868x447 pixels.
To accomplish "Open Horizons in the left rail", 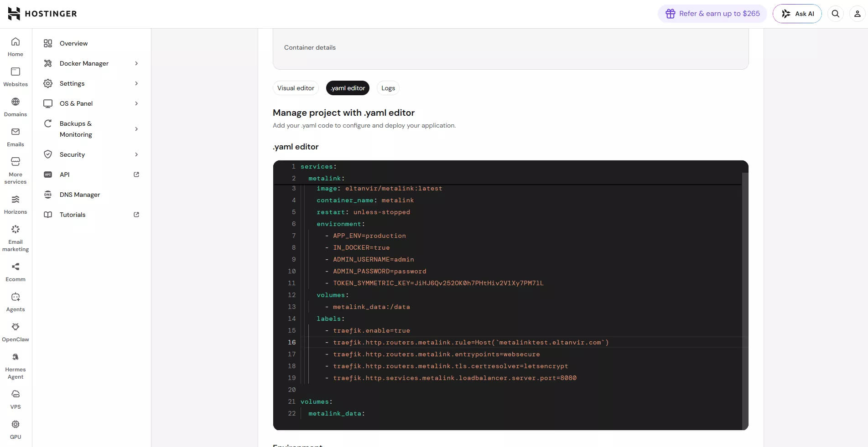I will (x=16, y=205).
